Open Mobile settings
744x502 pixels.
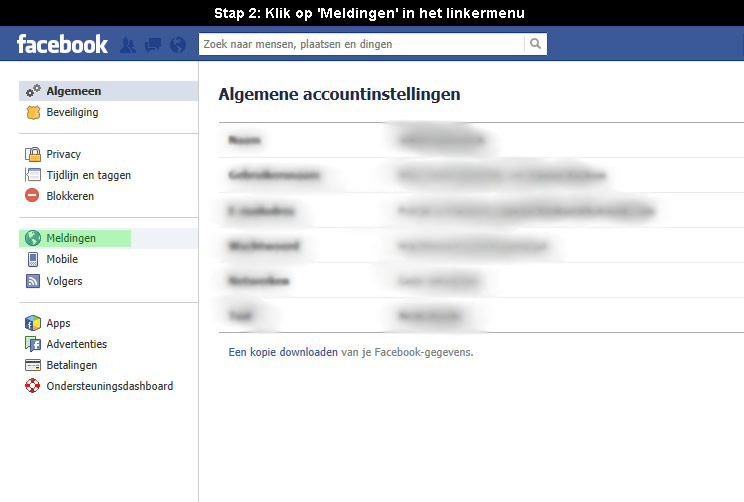pos(62,259)
